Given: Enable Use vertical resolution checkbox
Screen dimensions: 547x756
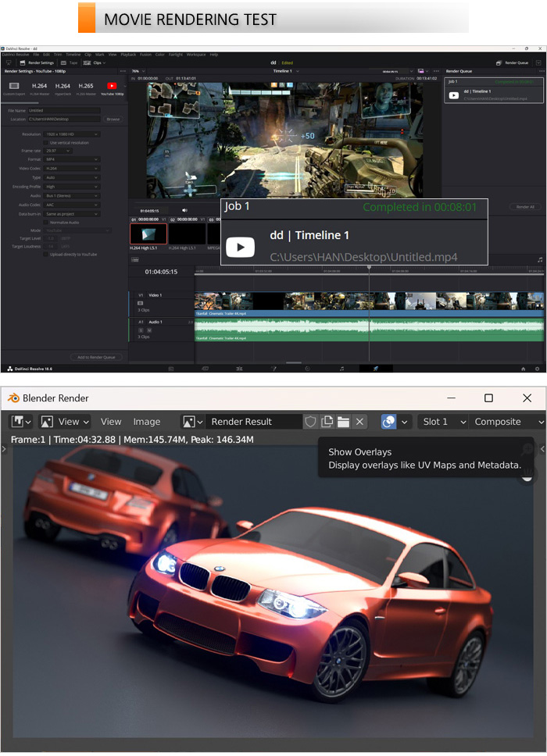Looking at the screenshot, I should [45, 143].
